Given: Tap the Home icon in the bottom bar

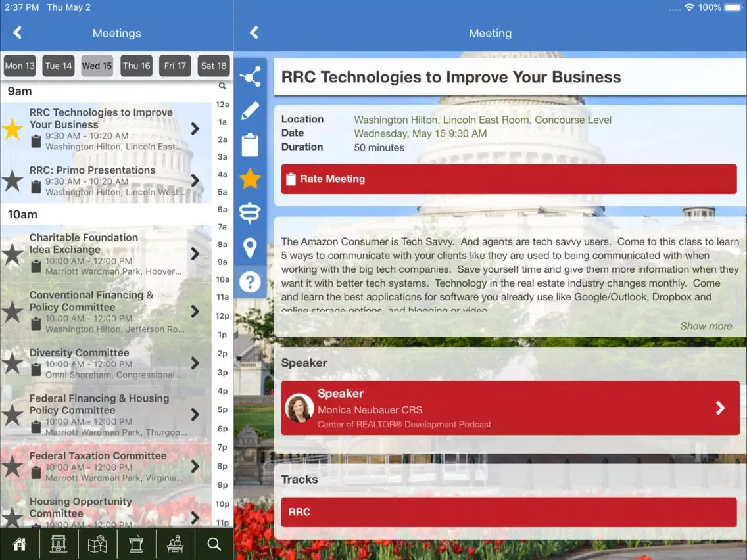Looking at the screenshot, I should point(20,544).
